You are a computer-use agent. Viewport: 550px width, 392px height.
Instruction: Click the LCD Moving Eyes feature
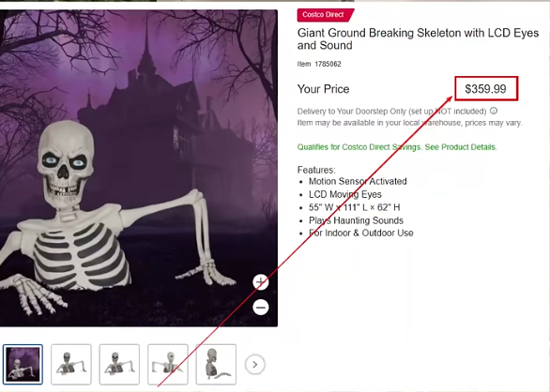pos(344,194)
